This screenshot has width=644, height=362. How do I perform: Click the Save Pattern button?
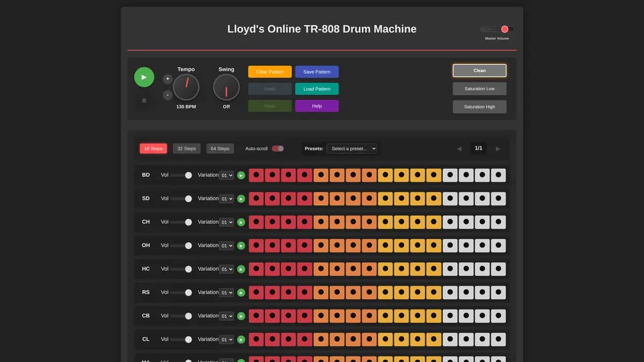[317, 72]
